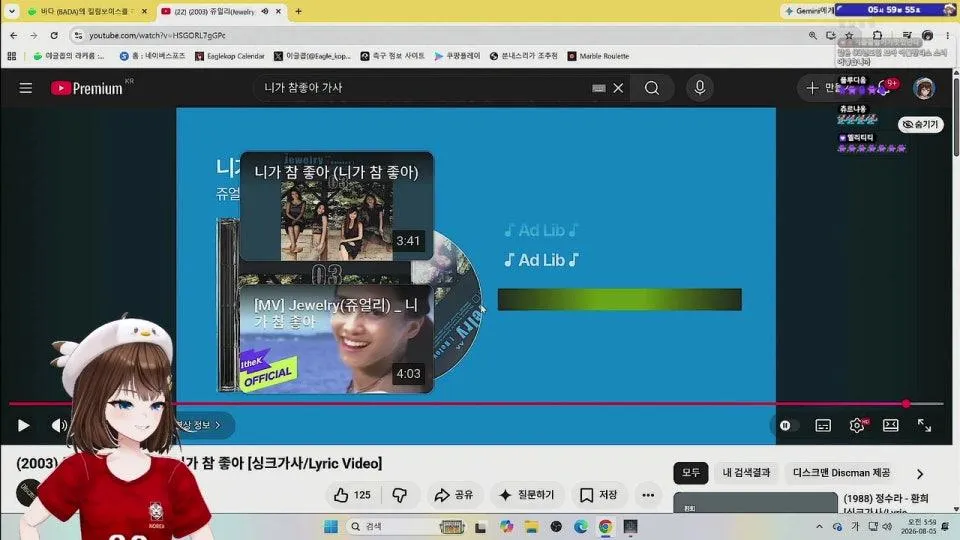Select the 모두 filter chip
This screenshot has height=540, width=960.
[x=691, y=473]
